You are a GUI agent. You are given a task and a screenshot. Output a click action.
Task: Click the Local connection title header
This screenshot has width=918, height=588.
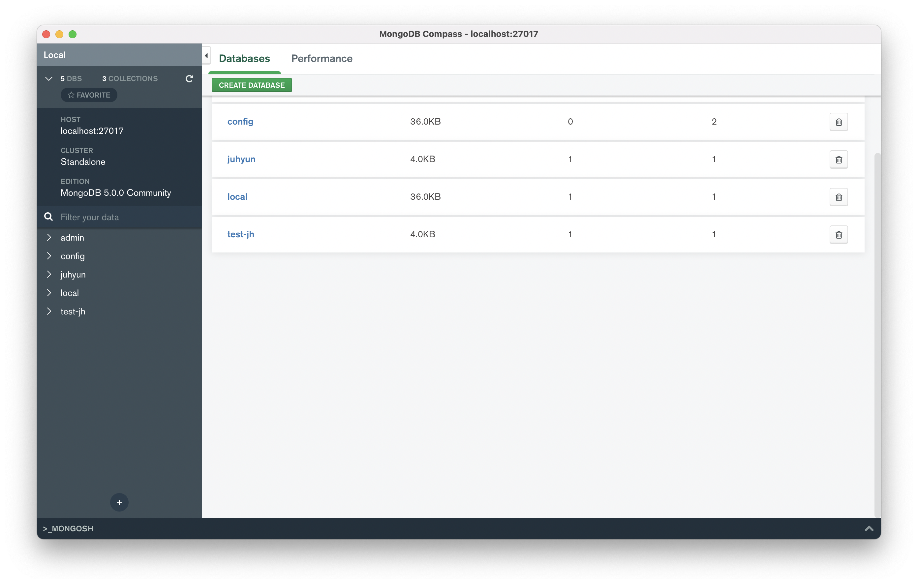pos(119,55)
